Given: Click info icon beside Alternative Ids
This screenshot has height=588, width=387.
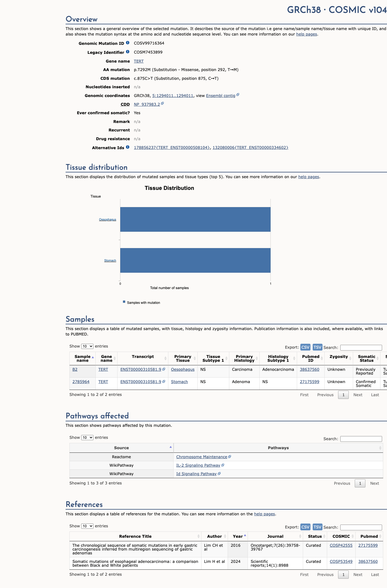Looking at the screenshot, I should [x=128, y=147].
